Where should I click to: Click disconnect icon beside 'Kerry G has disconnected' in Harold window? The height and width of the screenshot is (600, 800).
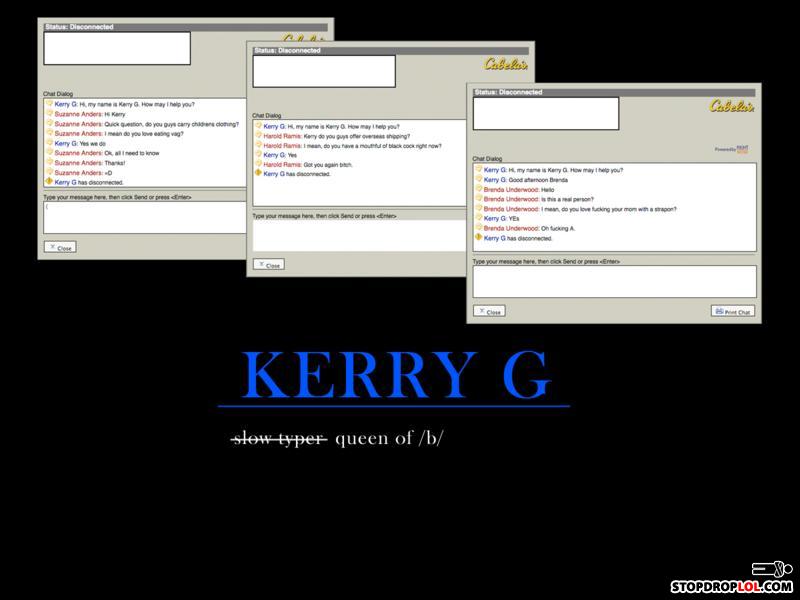pos(258,173)
